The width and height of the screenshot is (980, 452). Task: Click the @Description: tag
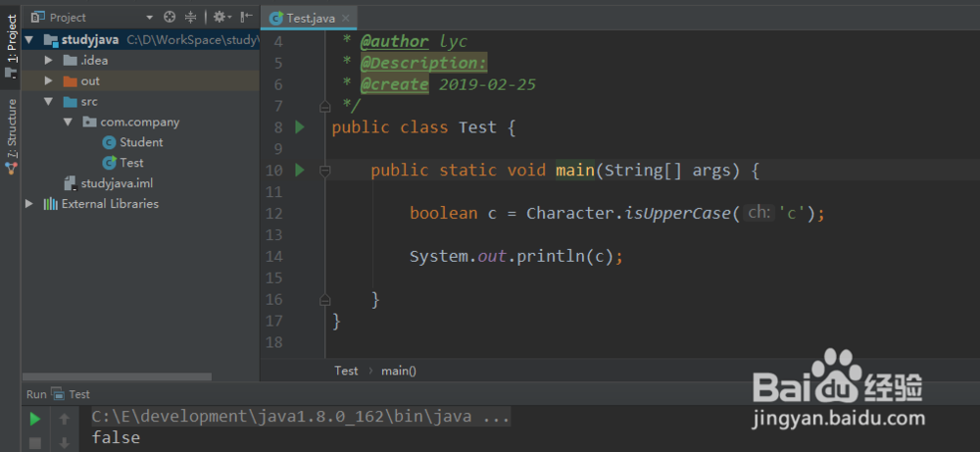(423, 63)
